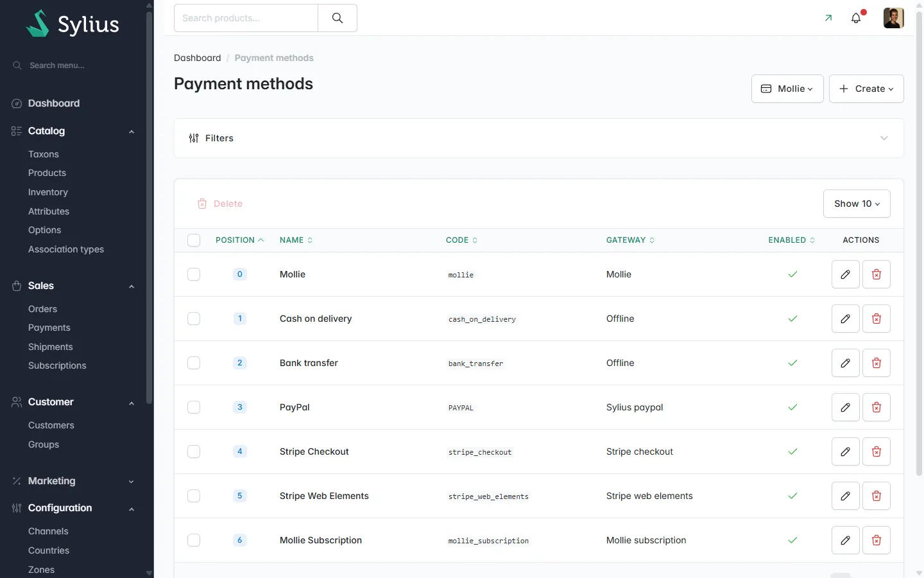Click the sidebar scroll-down arrow
The image size is (924, 578).
(x=150, y=573)
